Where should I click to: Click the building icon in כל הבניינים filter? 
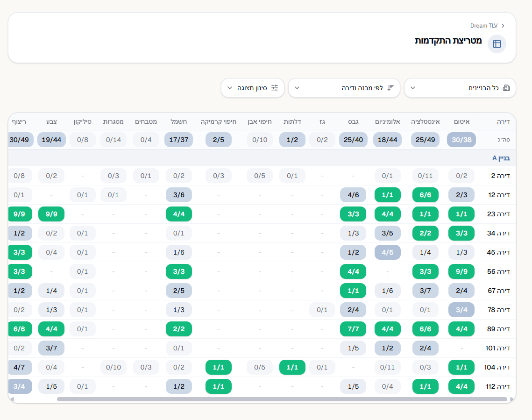506,88
